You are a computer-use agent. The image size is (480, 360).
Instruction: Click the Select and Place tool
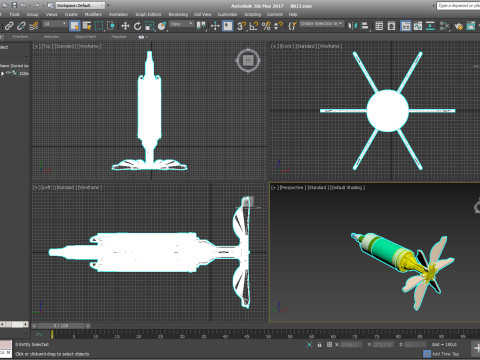tap(162, 26)
